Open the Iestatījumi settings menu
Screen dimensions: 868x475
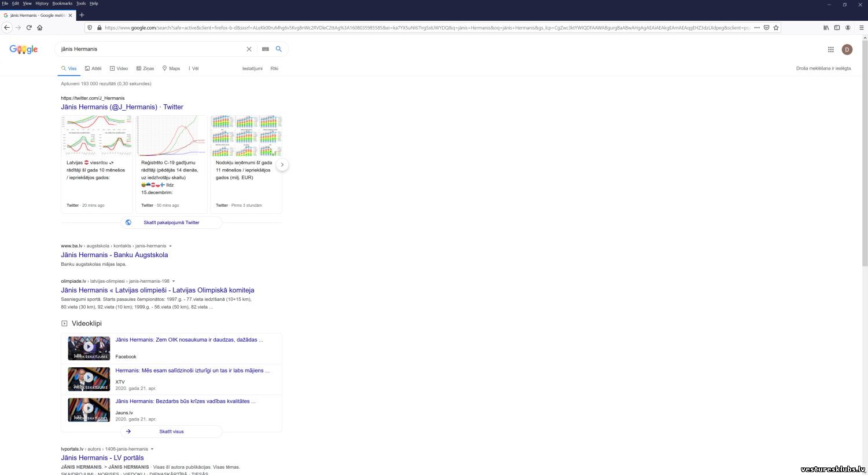252,68
